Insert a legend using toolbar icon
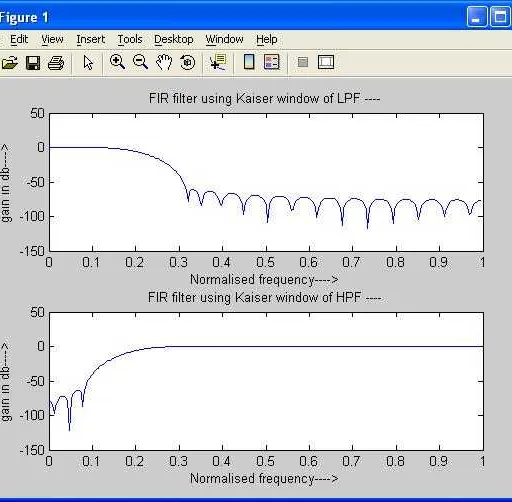This screenshot has height=502, width=512. (x=272, y=62)
